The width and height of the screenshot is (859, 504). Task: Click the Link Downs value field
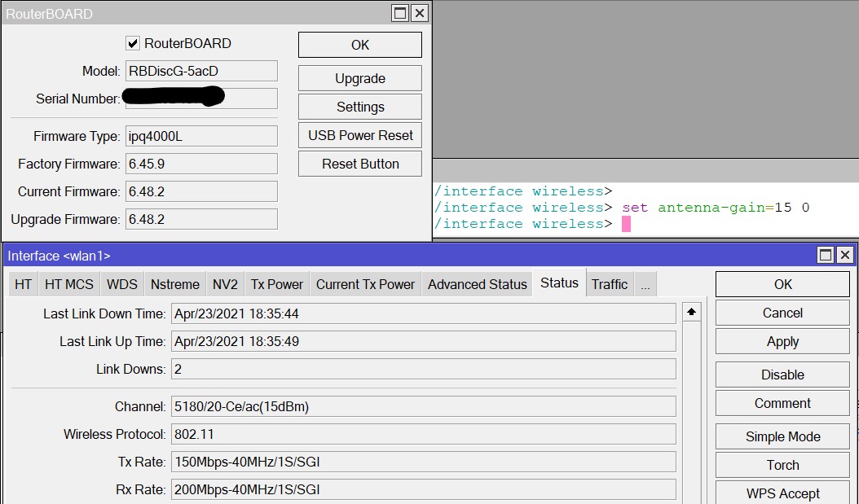click(424, 369)
